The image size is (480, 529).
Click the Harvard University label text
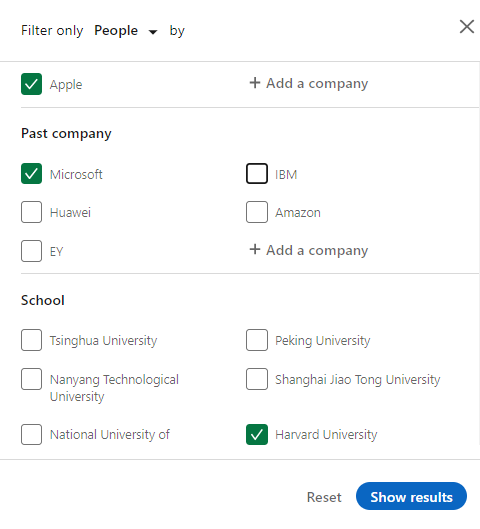(x=326, y=435)
